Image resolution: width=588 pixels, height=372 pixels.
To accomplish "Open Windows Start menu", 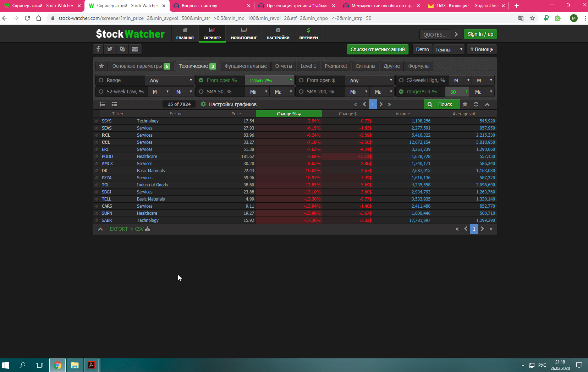I will click(5, 365).
